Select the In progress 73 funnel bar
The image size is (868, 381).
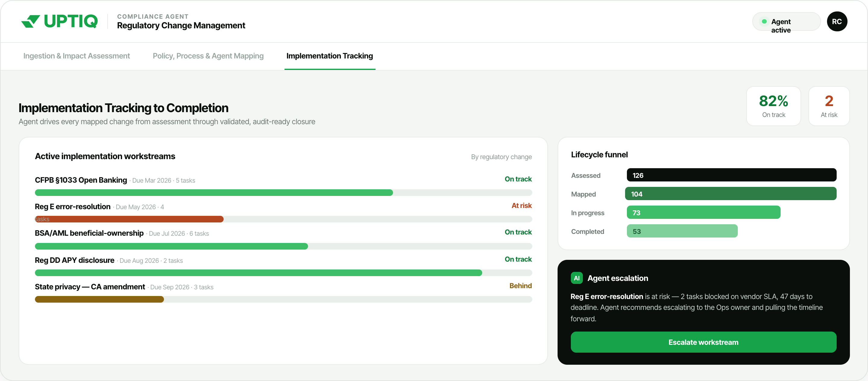pos(703,212)
